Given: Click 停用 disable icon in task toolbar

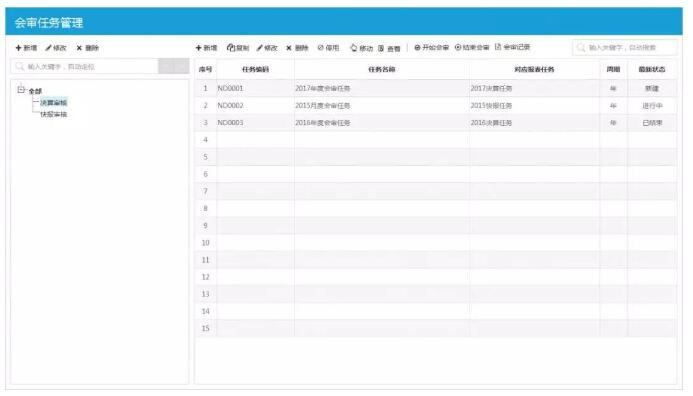Looking at the screenshot, I should (320, 47).
